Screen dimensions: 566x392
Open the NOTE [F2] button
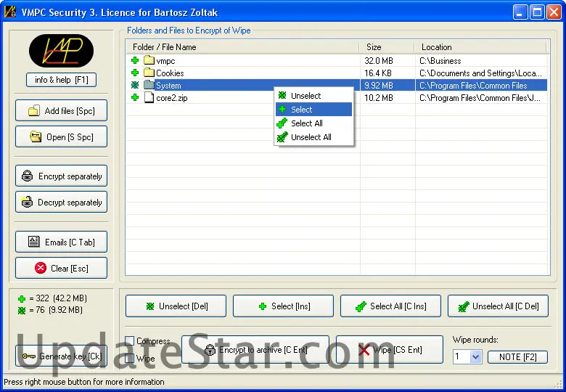tap(517, 356)
